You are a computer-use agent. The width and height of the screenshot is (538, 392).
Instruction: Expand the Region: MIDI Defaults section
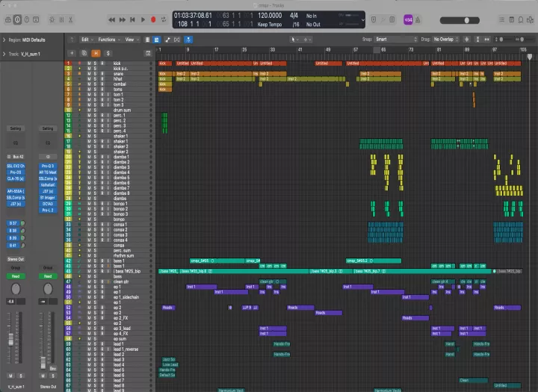(4, 40)
